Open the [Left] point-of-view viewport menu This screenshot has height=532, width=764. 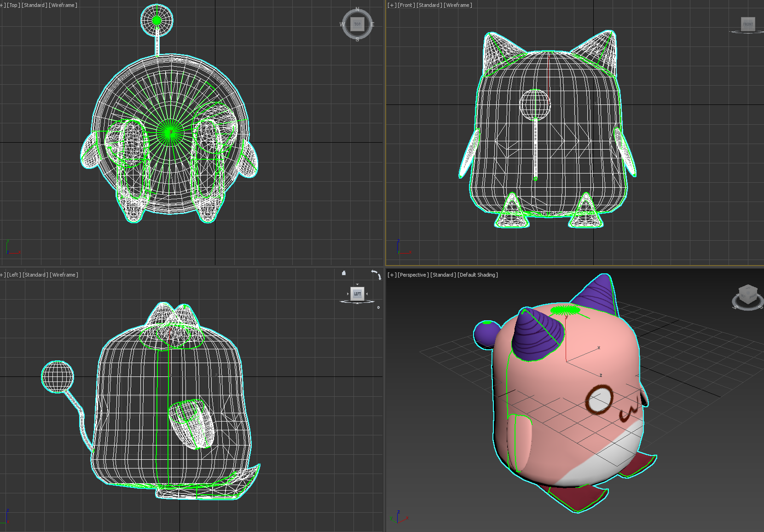pos(14,275)
